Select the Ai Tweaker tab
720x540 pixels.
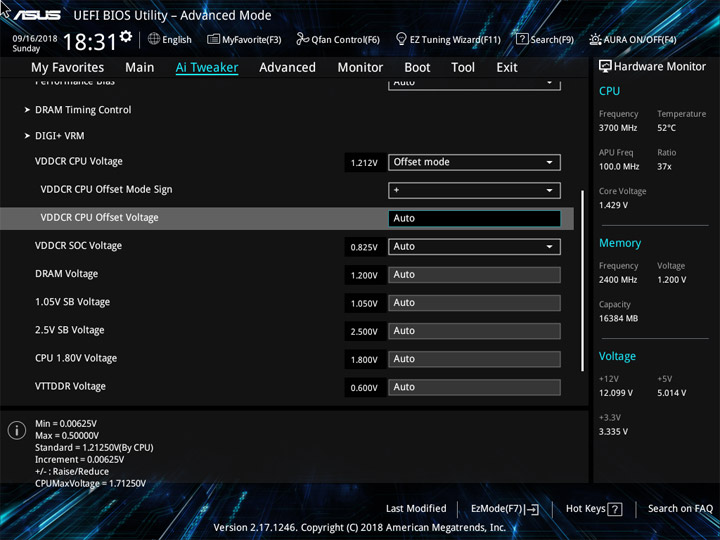[x=207, y=68]
